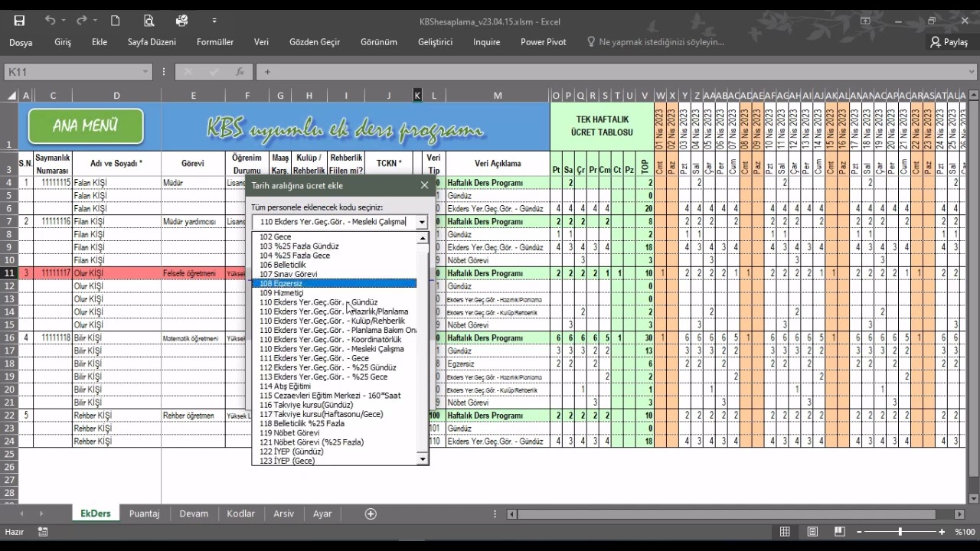The image size is (980, 551).
Task: Open the Görünüm ribbon tab
Action: [x=379, y=42]
